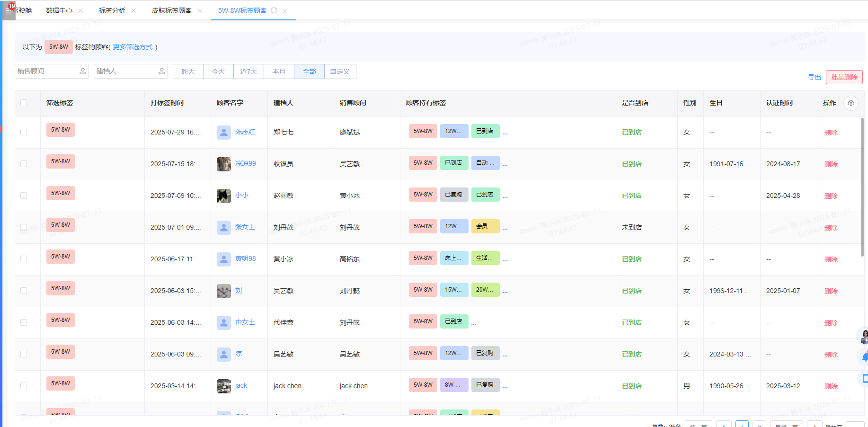Click the 导出 export button
The width and height of the screenshot is (868, 427).
coord(815,77)
